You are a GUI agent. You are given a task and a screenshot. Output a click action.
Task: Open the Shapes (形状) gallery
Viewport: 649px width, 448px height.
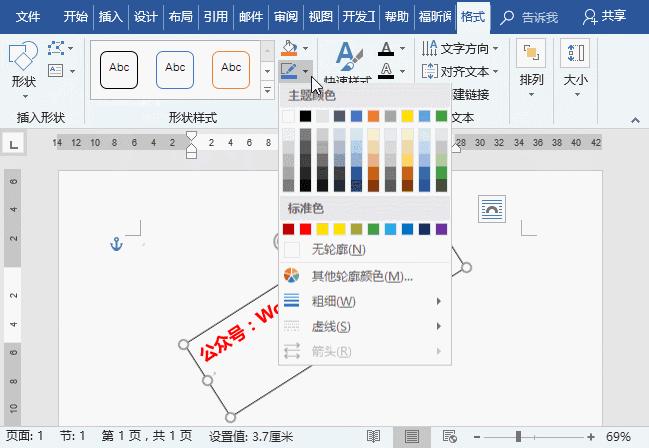point(23,70)
